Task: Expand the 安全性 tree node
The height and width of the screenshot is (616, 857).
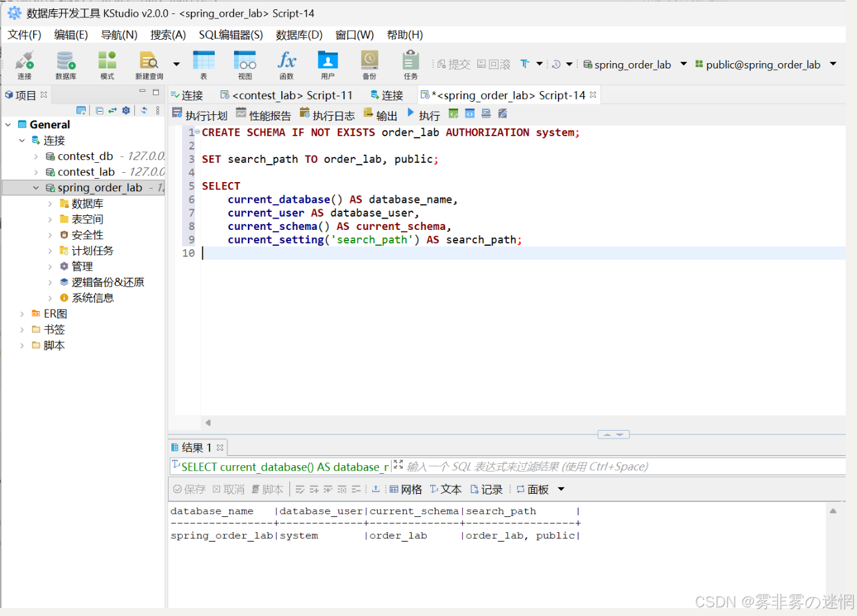Action: (50, 235)
